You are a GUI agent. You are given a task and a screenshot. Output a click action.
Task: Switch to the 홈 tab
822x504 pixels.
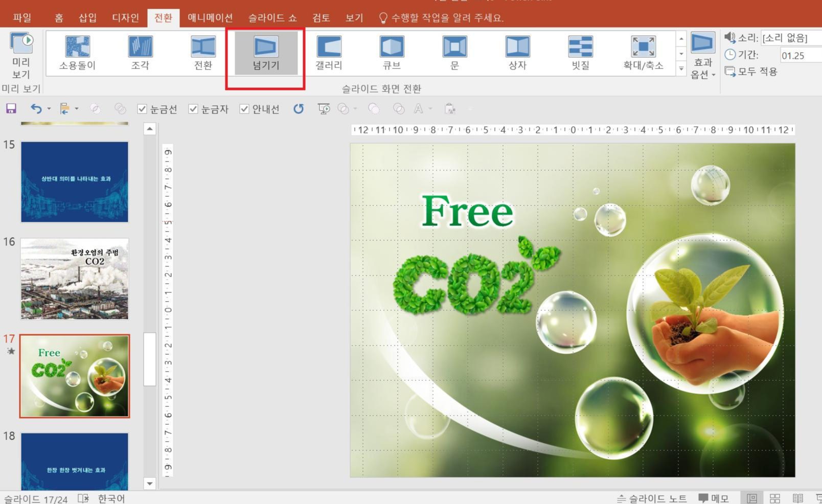tap(59, 18)
